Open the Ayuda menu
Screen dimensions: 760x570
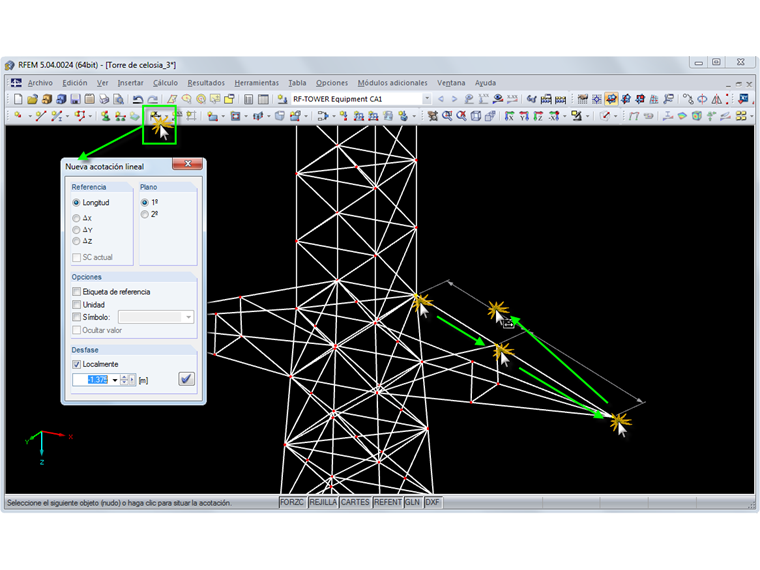(x=485, y=83)
